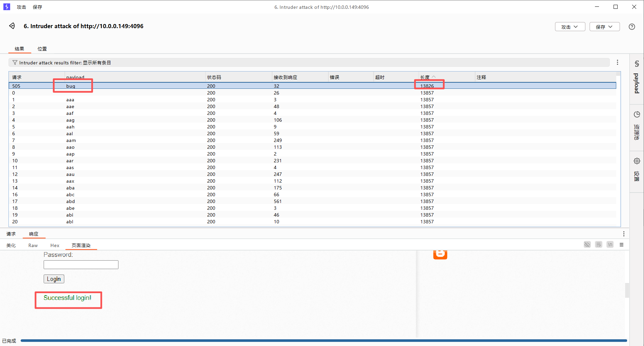Open the results filter options kebab menu
The width and height of the screenshot is (644, 346).
[617, 62]
